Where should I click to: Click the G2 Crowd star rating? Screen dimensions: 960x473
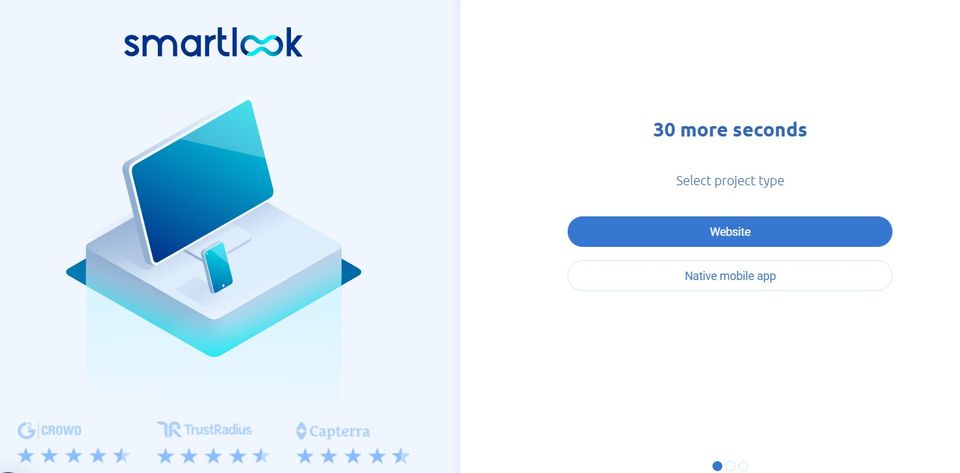(73, 455)
